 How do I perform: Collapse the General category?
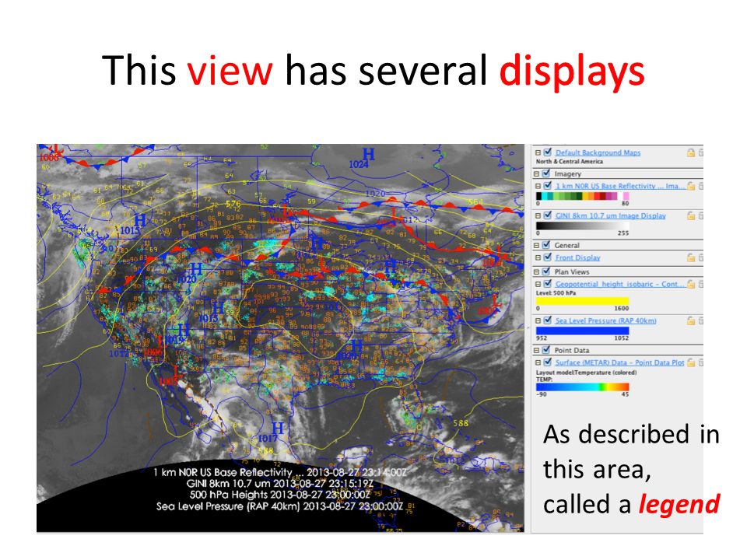[x=537, y=246]
